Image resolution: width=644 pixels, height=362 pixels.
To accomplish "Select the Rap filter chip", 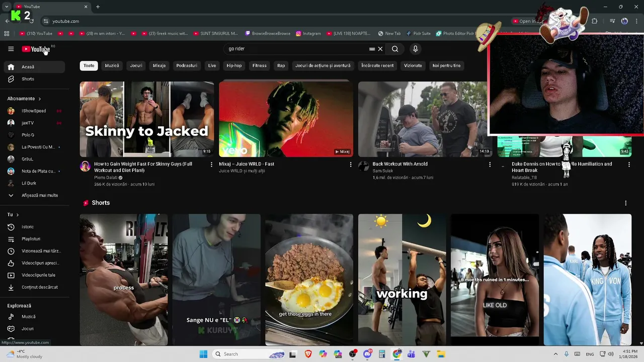I will pos(281,65).
